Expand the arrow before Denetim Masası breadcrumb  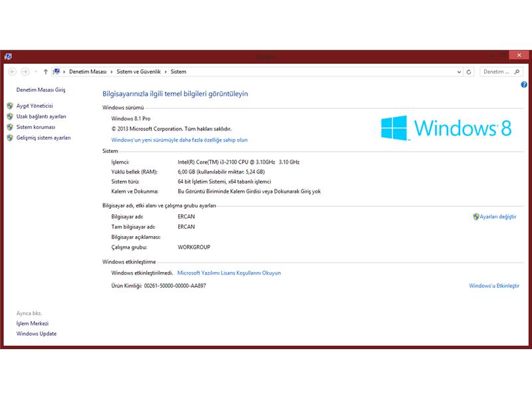[64, 72]
